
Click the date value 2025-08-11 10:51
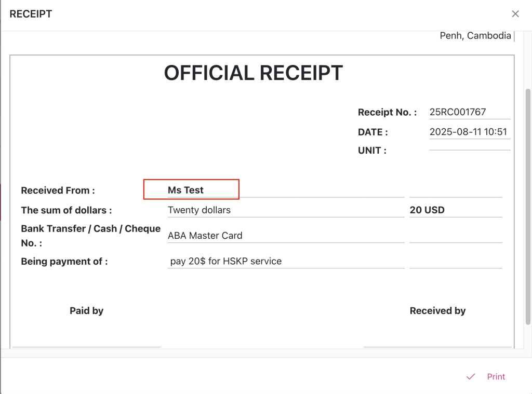click(x=468, y=132)
